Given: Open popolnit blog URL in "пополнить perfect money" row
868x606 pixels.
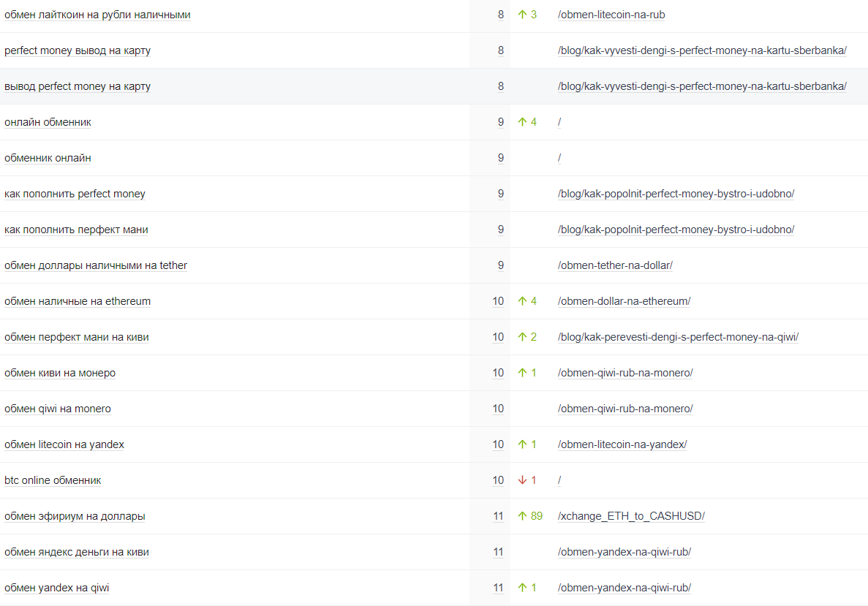Looking at the screenshot, I should (676, 194).
